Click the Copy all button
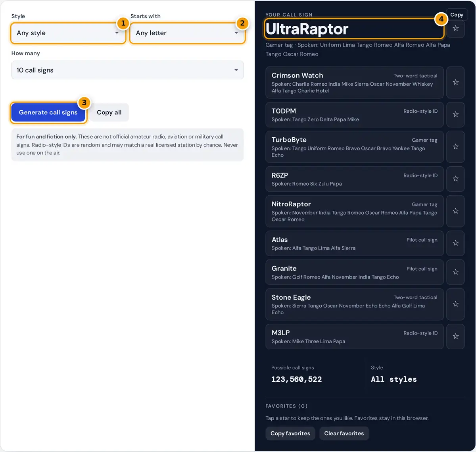The width and height of the screenshot is (476, 452). pos(109,113)
